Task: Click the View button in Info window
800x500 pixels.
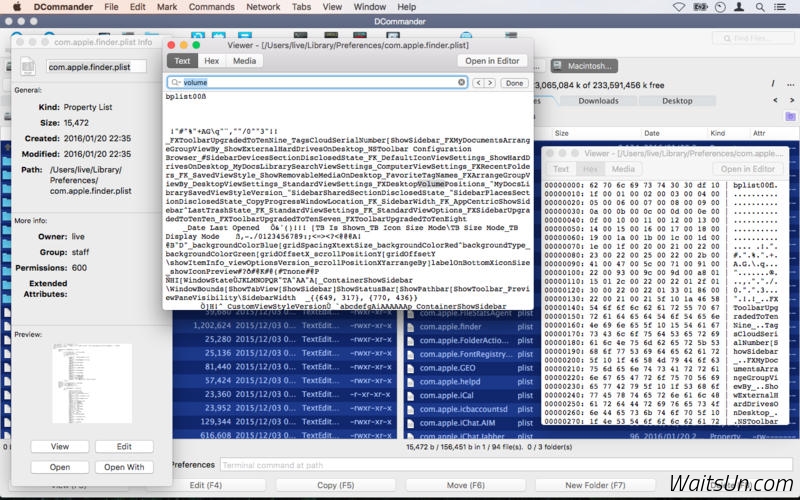Action: click(60, 446)
